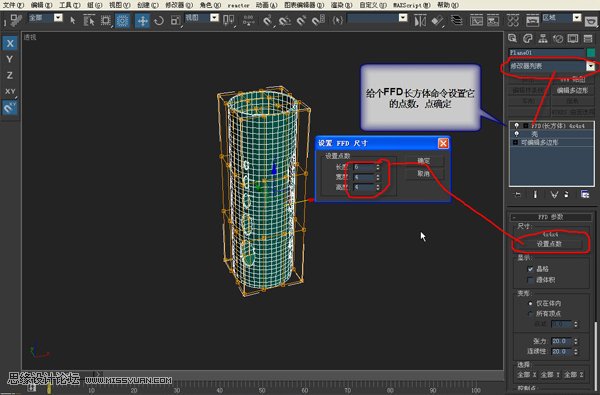
Task: Toggle the lightbulb of FFD(长方体) modifier
Action: tap(517, 126)
